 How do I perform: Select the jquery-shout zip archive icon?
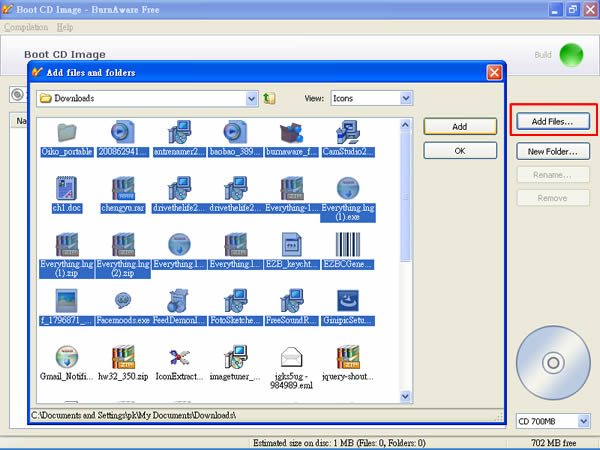348,357
